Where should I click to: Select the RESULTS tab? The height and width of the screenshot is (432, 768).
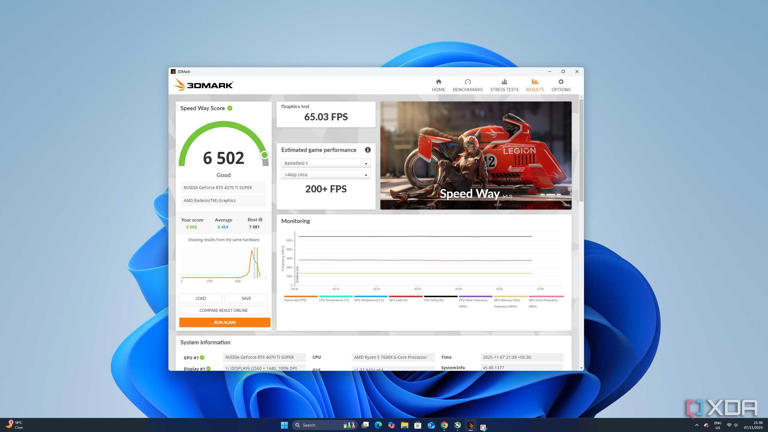coord(534,85)
